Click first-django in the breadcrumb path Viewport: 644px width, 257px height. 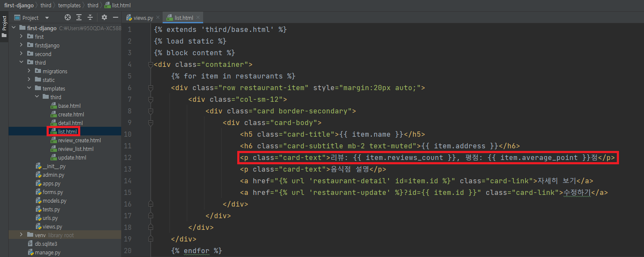pyautogui.click(x=19, y=5)
